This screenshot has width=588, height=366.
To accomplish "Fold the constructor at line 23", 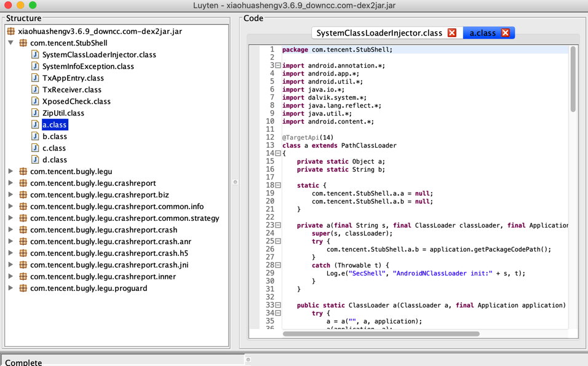I will (278, 225).
